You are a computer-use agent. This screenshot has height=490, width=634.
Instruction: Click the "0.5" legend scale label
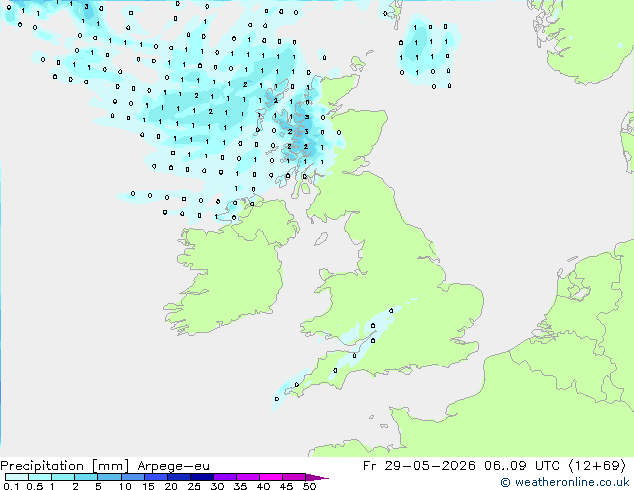pyautogui.click(x=35, y=486)
